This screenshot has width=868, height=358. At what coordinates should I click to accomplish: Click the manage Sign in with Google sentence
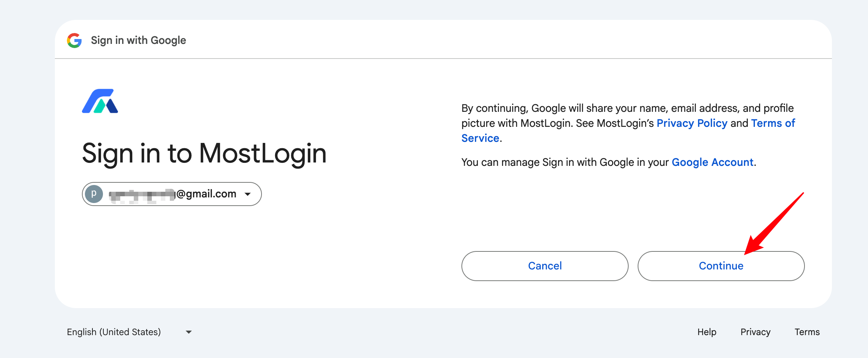click(x=609, y=162)
